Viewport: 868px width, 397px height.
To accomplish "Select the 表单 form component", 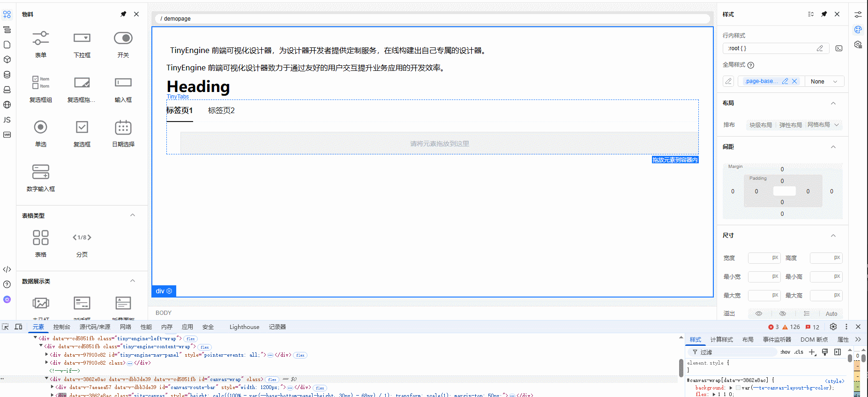I will coord(41,45).
